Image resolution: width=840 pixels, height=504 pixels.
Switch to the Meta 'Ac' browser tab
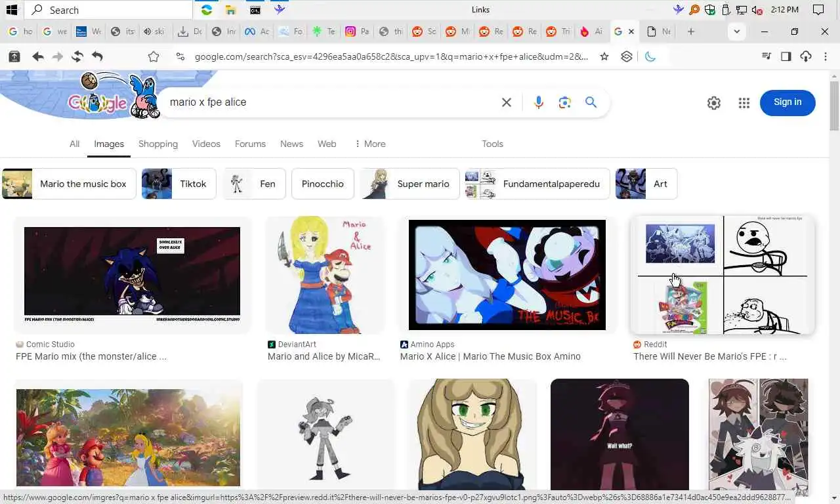tap(257, 31)
